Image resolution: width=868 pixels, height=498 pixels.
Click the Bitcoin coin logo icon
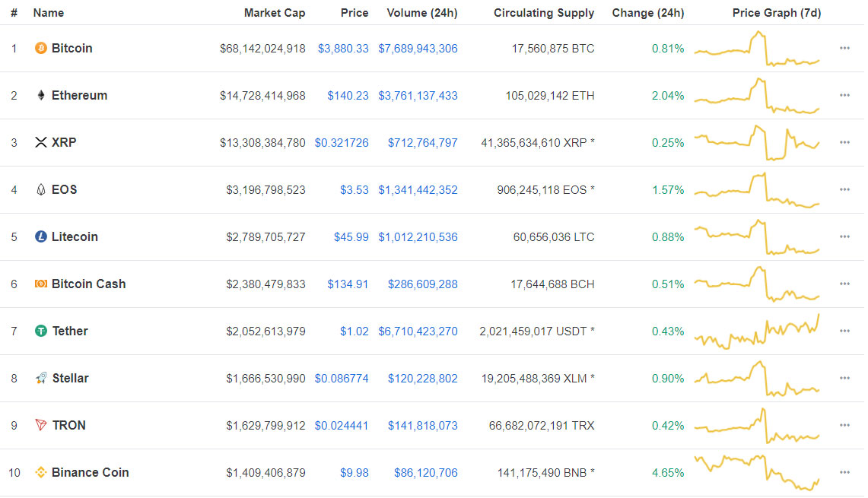41,48
